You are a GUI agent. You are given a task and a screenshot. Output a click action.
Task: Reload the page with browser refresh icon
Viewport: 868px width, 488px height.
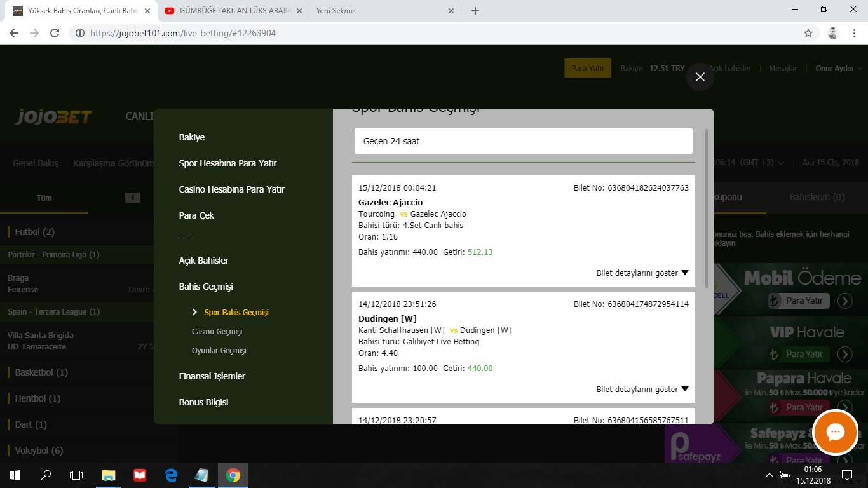[55, 33]
